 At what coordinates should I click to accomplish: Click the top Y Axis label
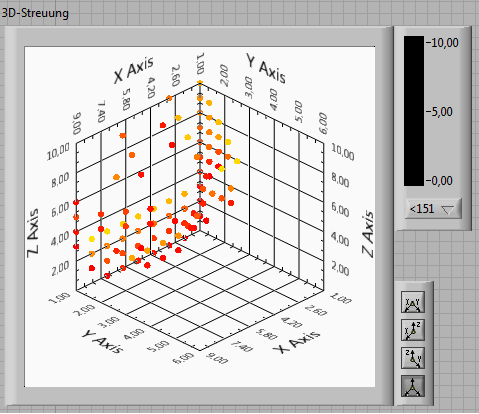coord(266,68)
